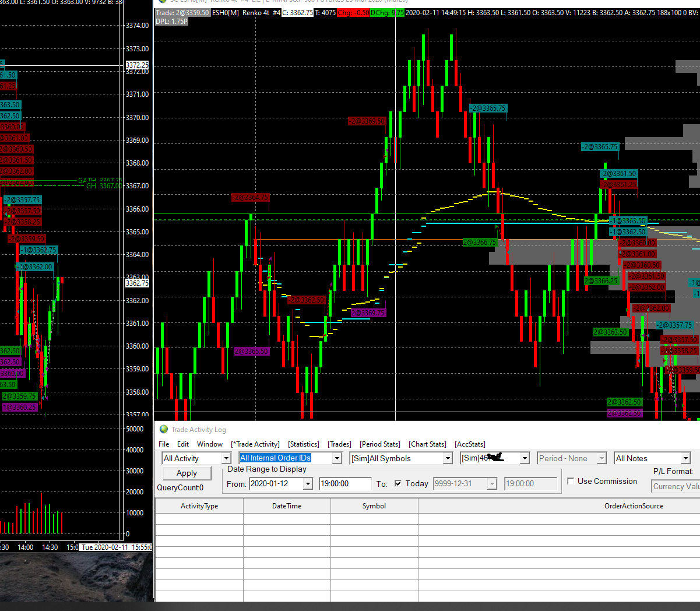The image size is (700, 611).
Task: Click the To time field showing 19:00:00
Action: coord(530,484)
